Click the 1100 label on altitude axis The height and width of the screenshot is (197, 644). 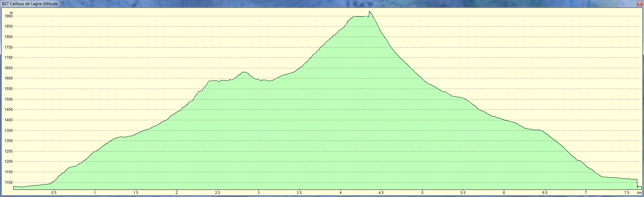point(8,183)
